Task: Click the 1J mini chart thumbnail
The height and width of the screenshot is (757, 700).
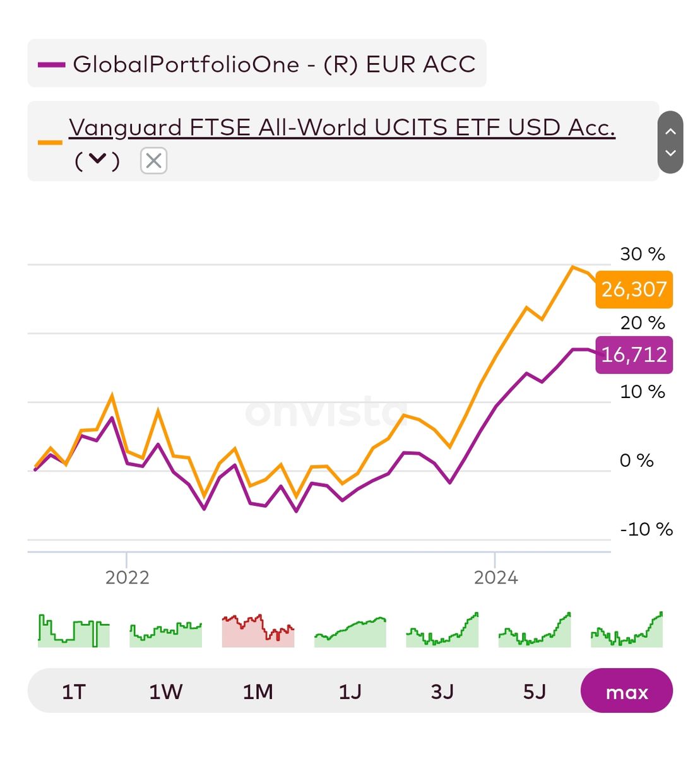Action: [350, 631]
